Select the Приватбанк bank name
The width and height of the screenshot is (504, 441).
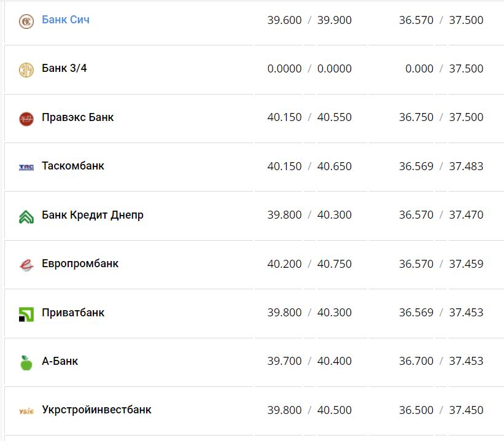tap(73, 312)
